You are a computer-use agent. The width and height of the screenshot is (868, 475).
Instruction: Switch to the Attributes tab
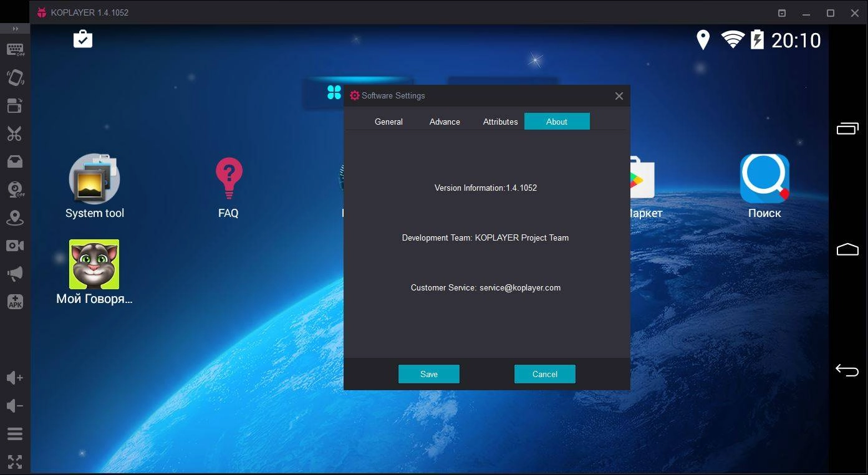[500, 122]
